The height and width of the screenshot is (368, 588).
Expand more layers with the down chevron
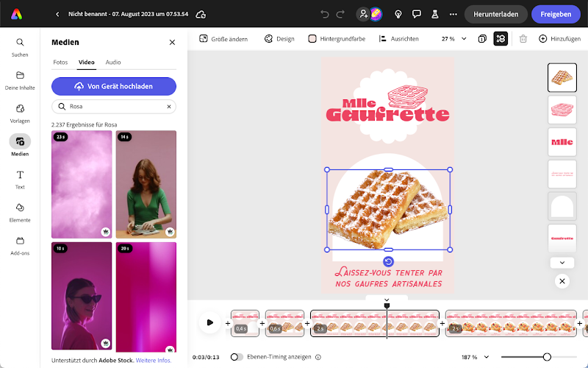click(562, 263)
